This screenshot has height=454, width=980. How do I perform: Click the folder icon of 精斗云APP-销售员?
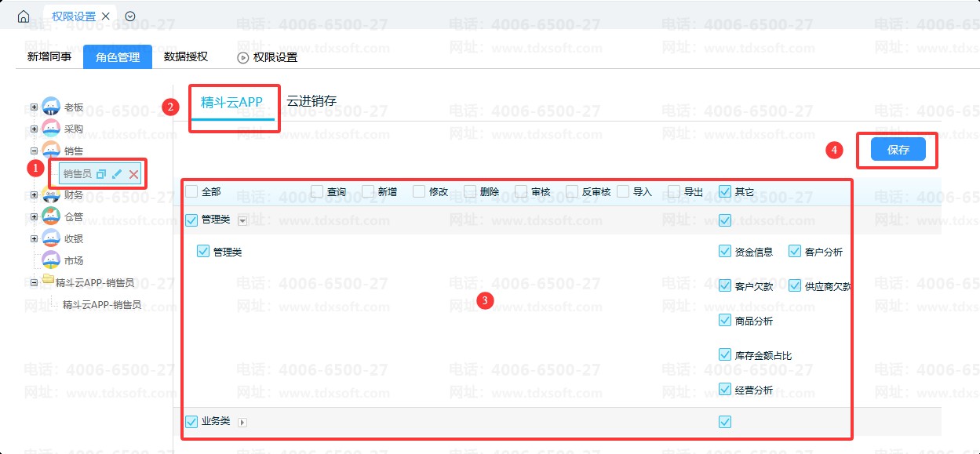point(49,281)
